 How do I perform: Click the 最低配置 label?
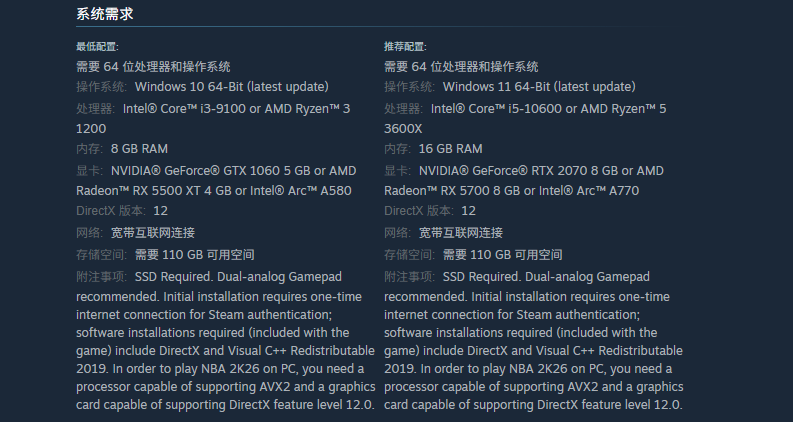point(97,47)
